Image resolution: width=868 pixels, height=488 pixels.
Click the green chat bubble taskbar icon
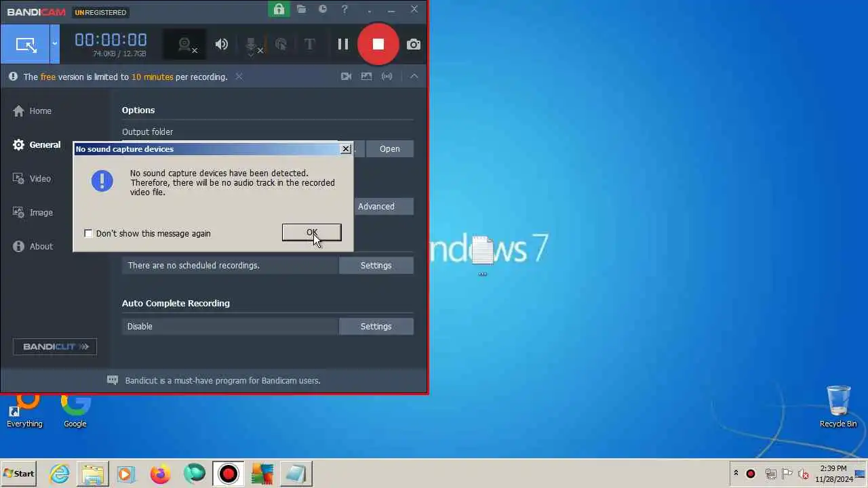[x=195, y=474]
